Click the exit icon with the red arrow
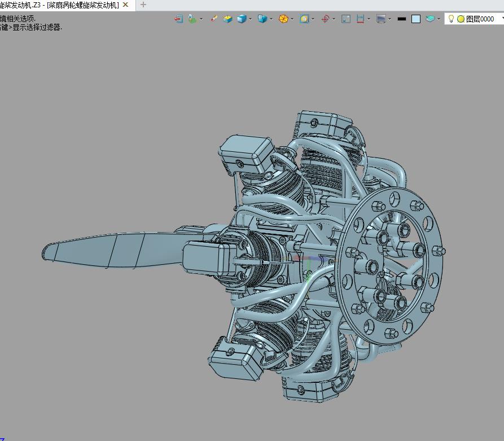 tap(179, 19)
